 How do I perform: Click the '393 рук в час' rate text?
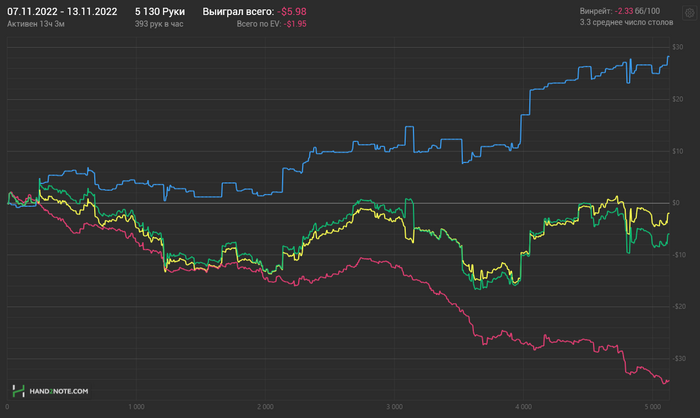coord(159,24)
